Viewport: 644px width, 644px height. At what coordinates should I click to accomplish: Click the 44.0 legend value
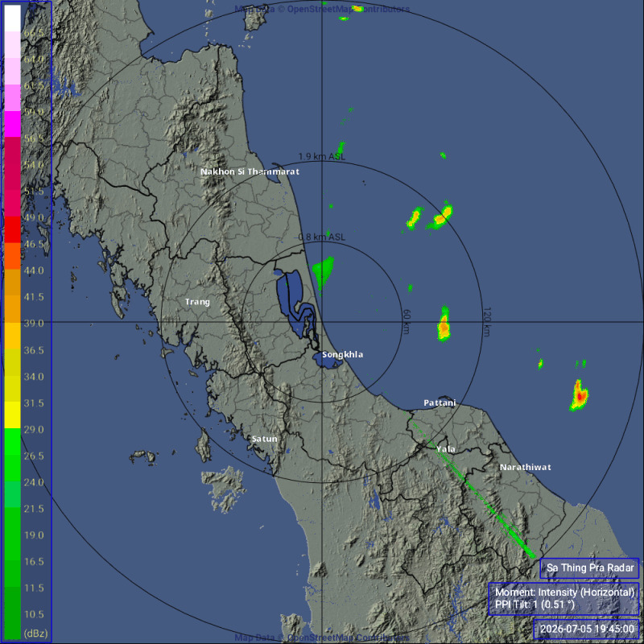[x=34, y=270]
